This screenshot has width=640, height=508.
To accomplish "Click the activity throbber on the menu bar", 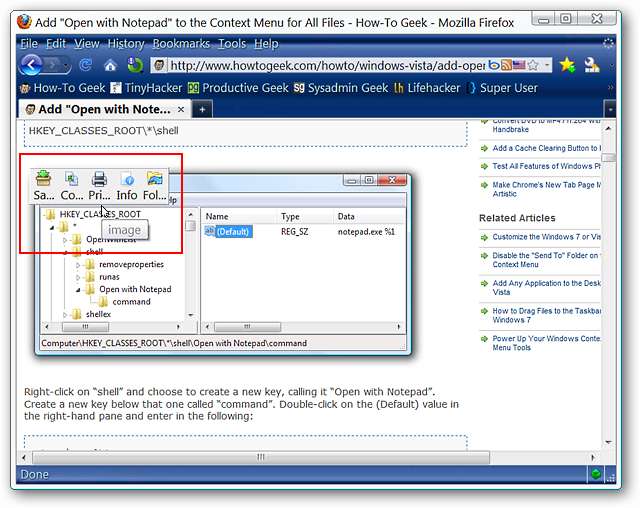I will (x=608, y=43).
